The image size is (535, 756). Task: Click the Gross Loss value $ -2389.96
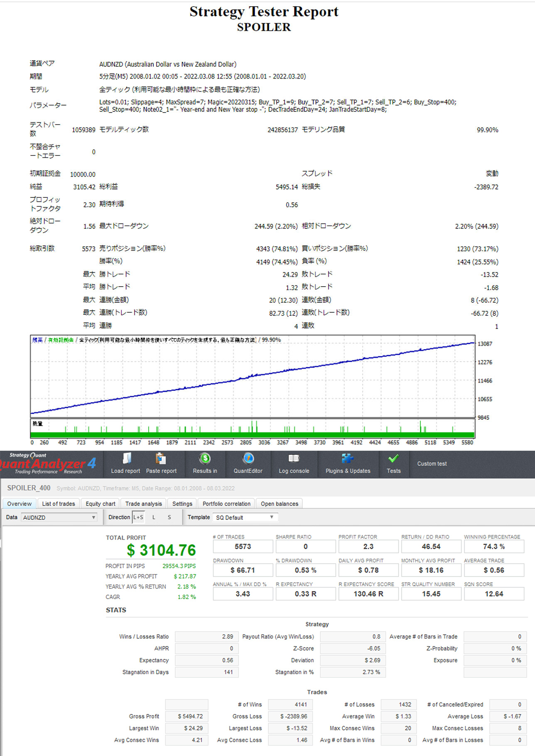290,716
